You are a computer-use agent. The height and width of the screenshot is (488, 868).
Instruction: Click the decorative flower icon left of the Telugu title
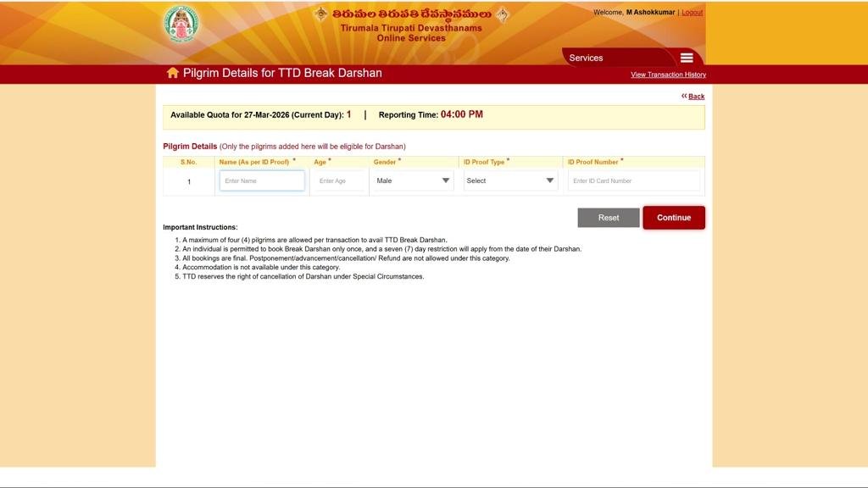pyautogui.click(x=320, y=14)
